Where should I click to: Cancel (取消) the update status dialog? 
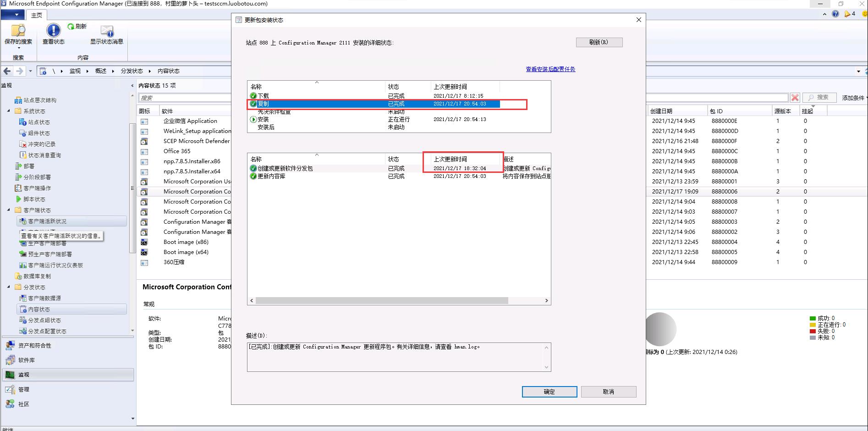(x=609, y=392)
